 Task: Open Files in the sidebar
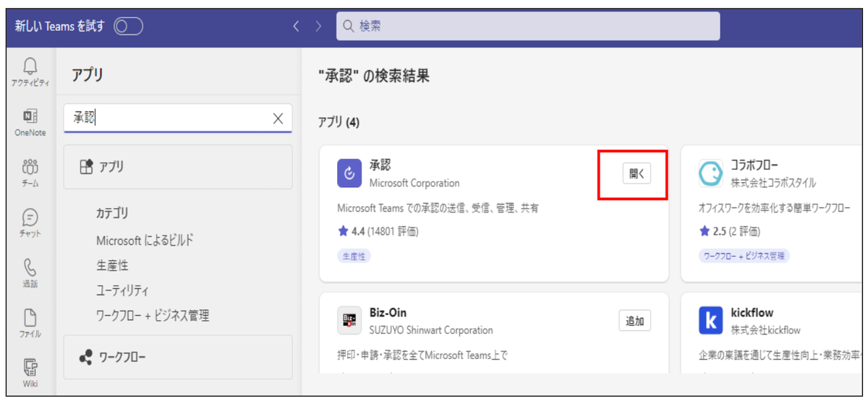click(30, 318)
